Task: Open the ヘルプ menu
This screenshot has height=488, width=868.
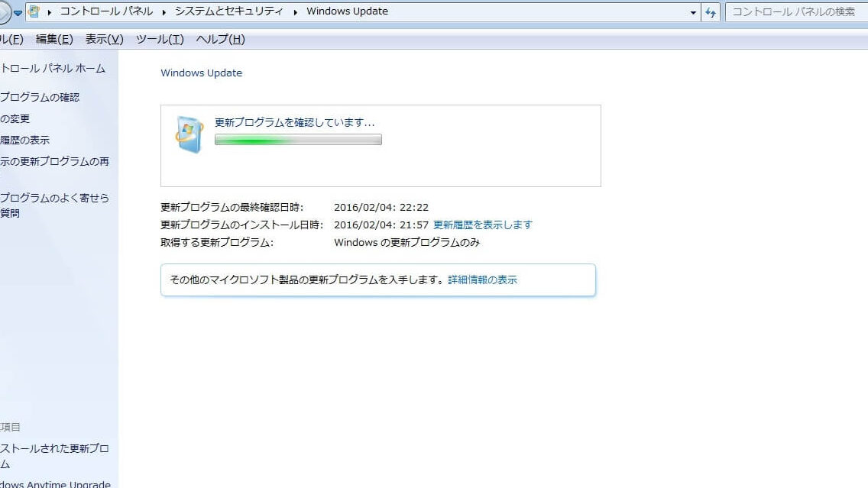Action: pos(219,39)
